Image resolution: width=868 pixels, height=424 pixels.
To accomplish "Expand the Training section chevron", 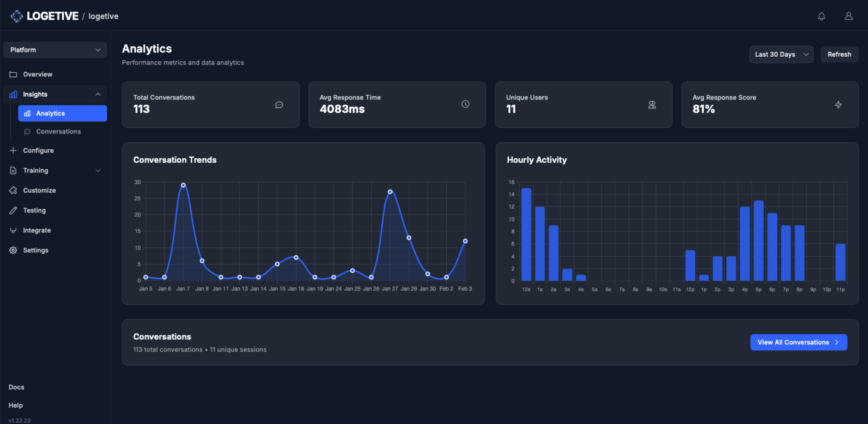I will [98, 170].
